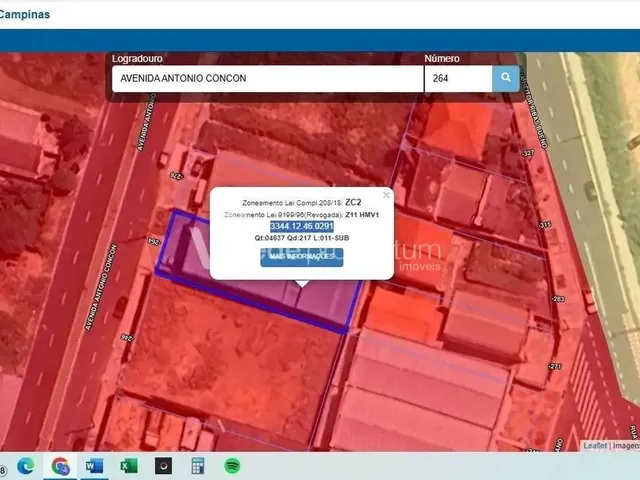Screen dimensions: 640x480
Task: Click lot number 271 map label
Action: 555,366
